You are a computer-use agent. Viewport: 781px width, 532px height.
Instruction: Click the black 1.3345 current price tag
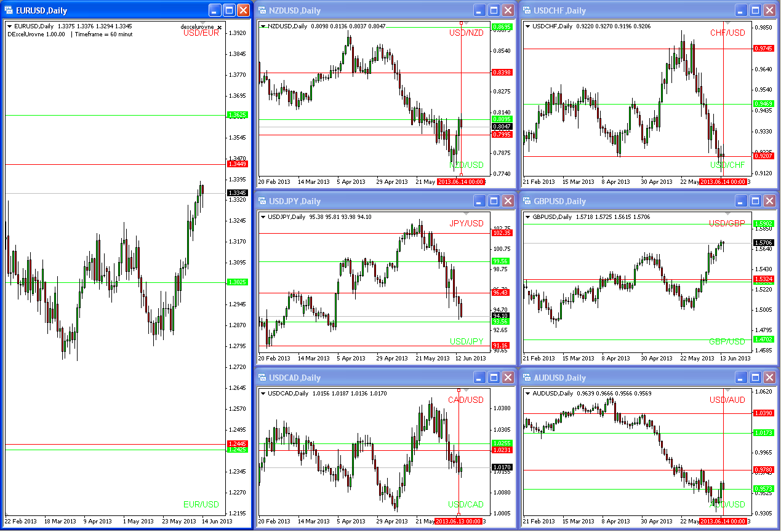237,193
